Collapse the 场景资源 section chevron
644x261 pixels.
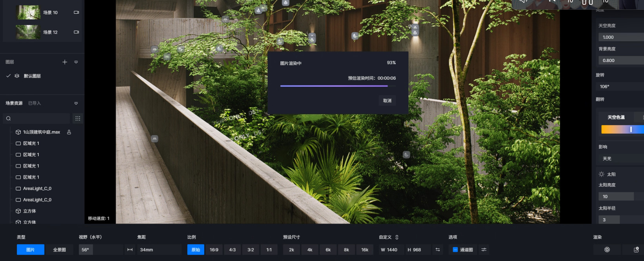76,103
